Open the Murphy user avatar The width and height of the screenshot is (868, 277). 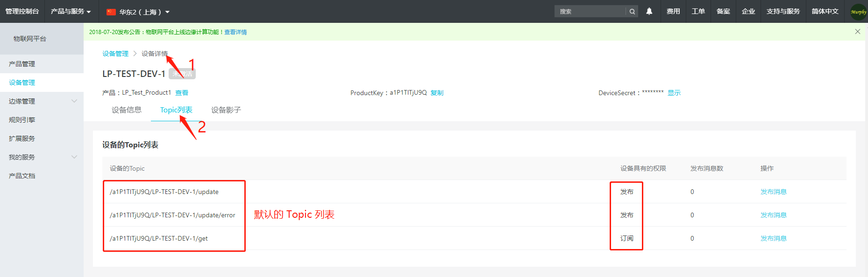coord(858,12)
